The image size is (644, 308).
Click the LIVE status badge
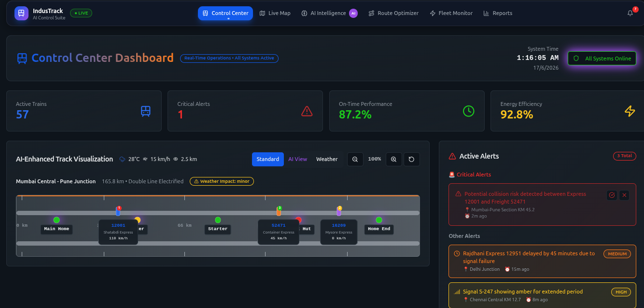point(81,13)
